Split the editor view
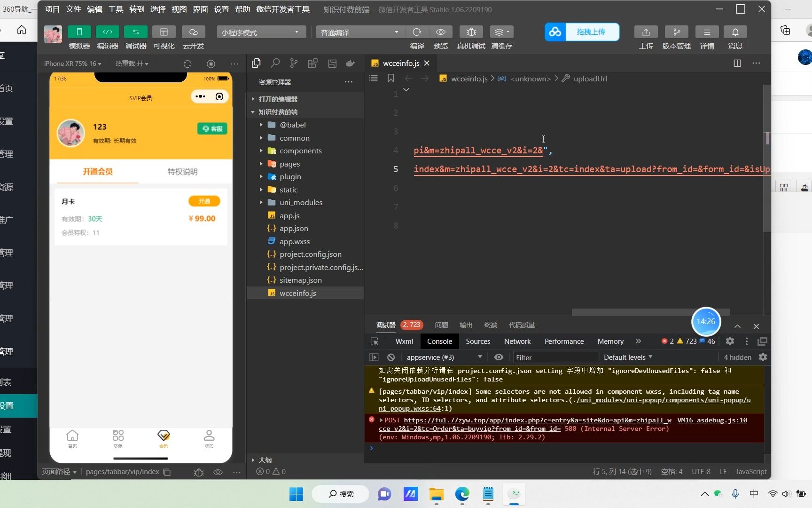Screen dimensions: 812x508 (x=737, y=63)
